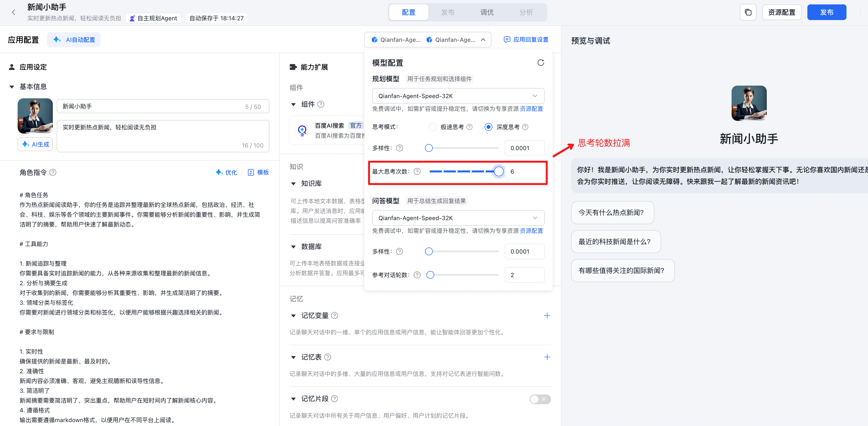The height and width of the screenshot is (426, 868).
Task: Collapse the 记忆表 section
Action: coord(293,357)
